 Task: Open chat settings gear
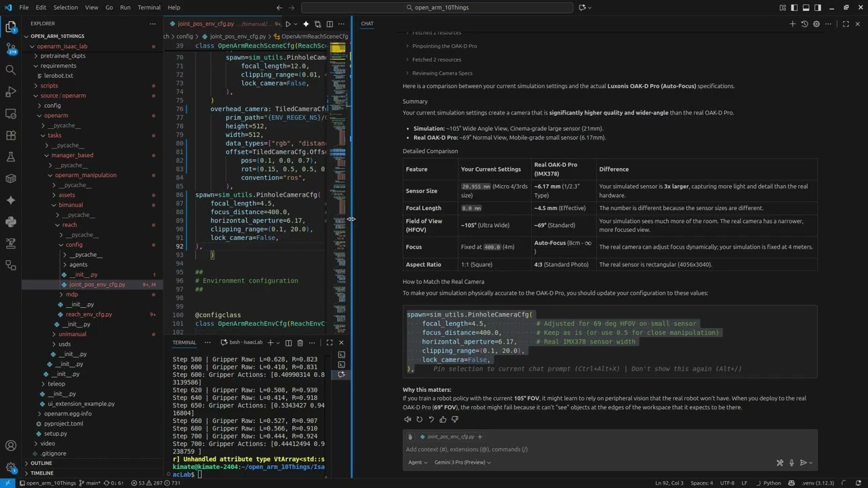tap(816, 24)
